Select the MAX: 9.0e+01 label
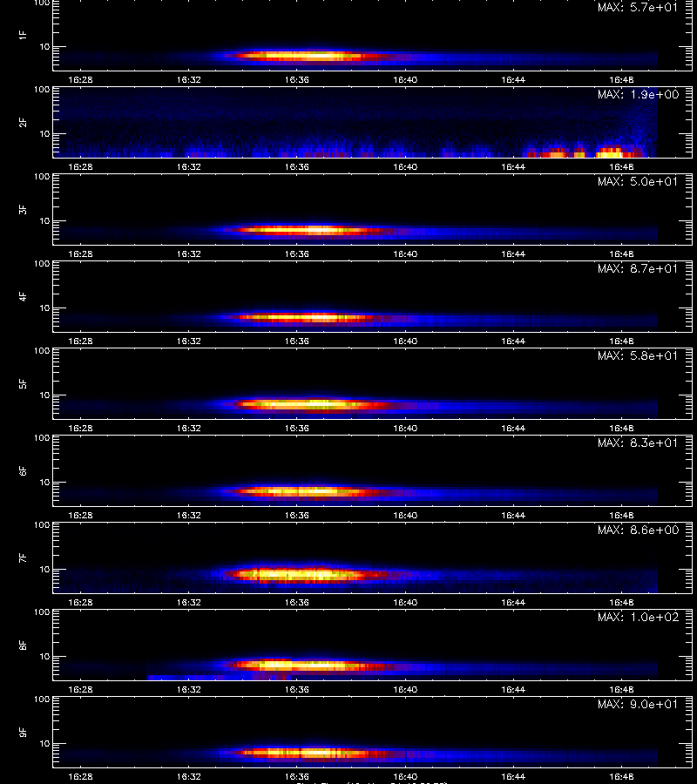Screen dimensions: 697x784 638,704
